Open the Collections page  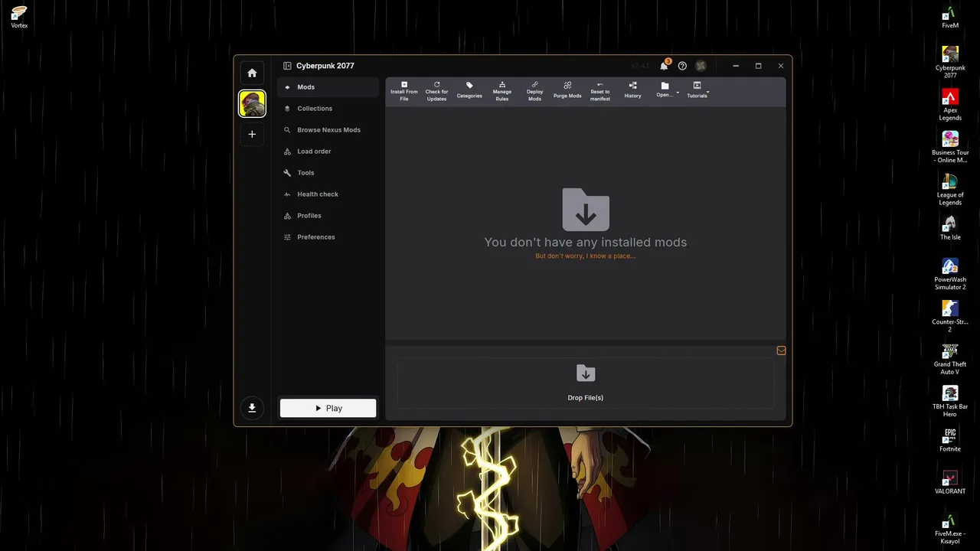pyautogui.click(x=328, y=109)
